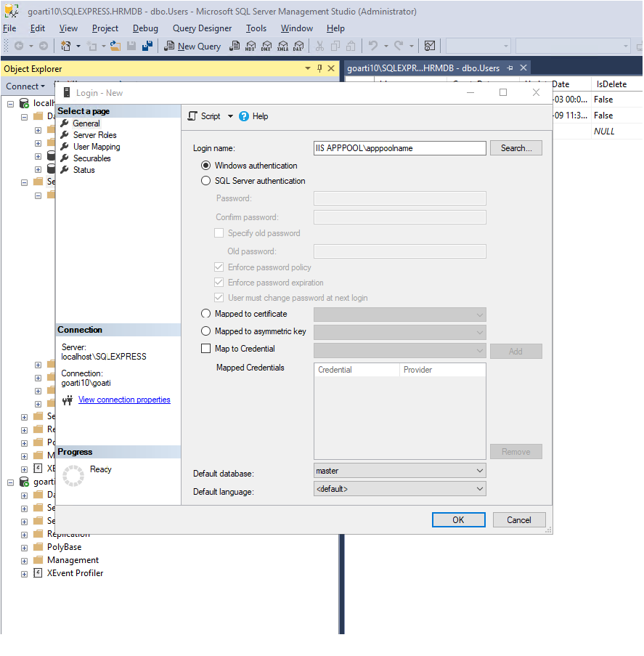Click the NULL cell in the Users table
Viewport: 644px width, 656px height.
click(x=604, y=131)
